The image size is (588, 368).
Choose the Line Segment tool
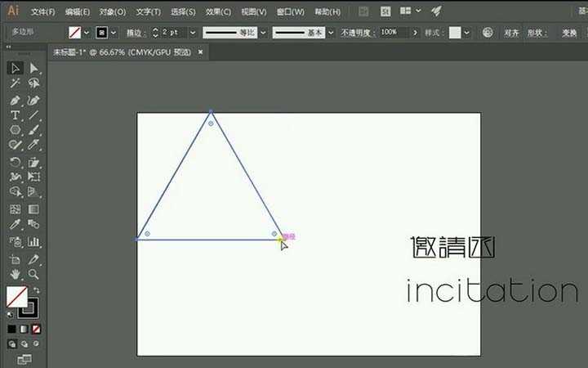pos(33,115)
